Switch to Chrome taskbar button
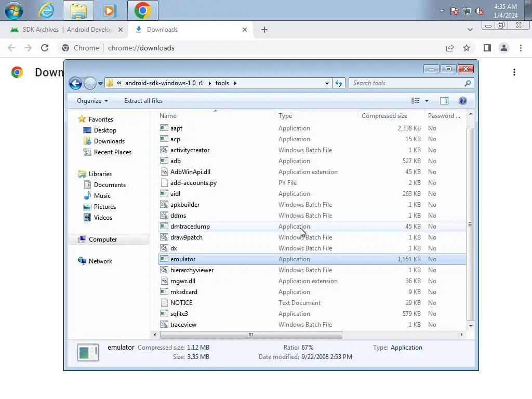 click(x=142, y=10)
